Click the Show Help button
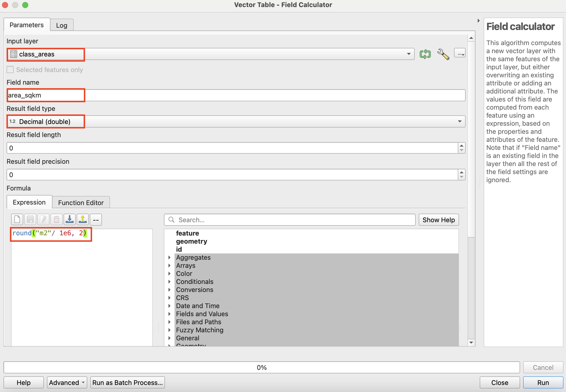Viewport: 566px width, 392px height. (x=438, y=220)
